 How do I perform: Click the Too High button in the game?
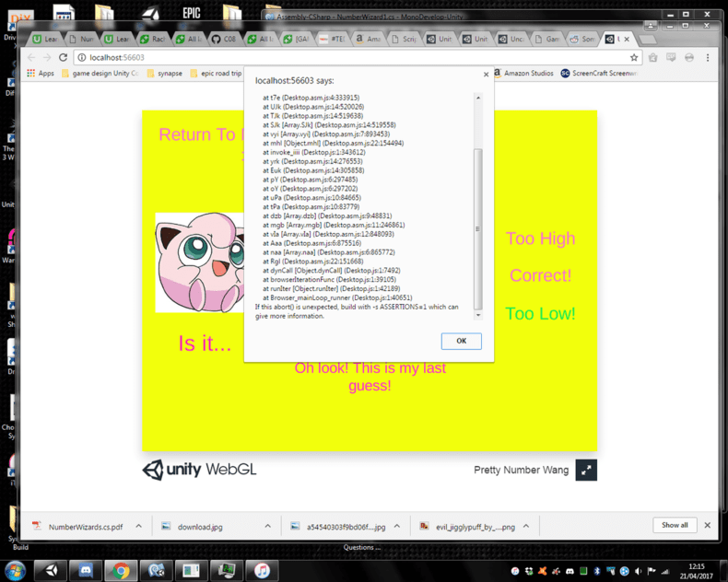click(540, 239)
